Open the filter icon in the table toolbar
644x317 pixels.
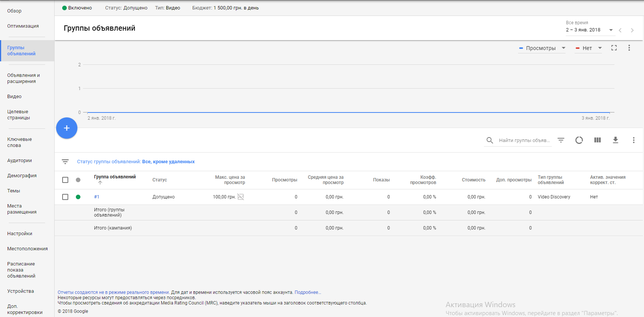[x=561, y=140]
